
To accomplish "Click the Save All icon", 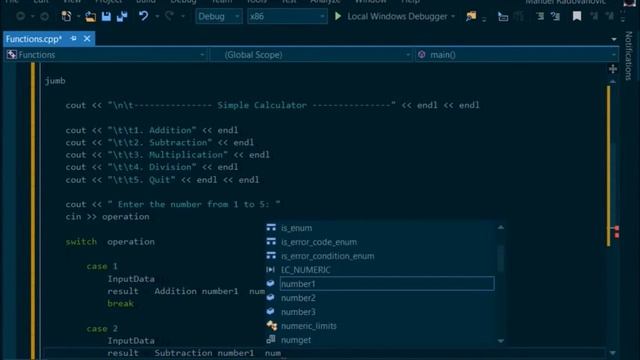I will point(122,16).
